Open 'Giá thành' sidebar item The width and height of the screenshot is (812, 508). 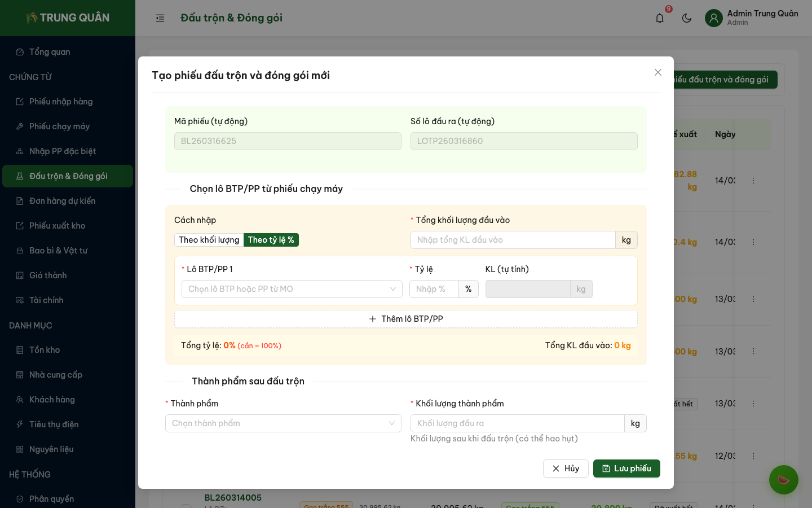coord(48,275)
